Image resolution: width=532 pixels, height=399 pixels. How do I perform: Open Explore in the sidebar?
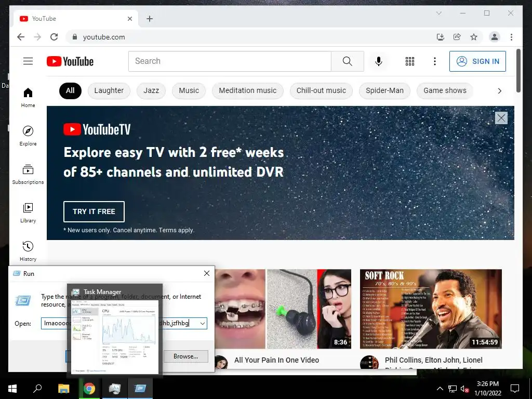[28, 136]
